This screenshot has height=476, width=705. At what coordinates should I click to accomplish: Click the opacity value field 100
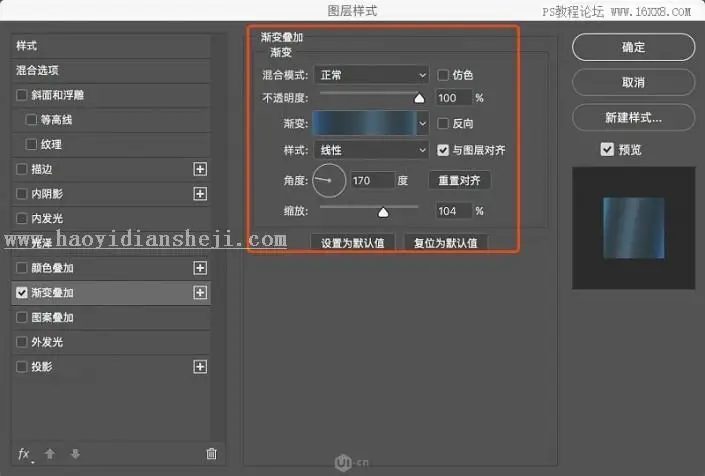tap(454, 98)
